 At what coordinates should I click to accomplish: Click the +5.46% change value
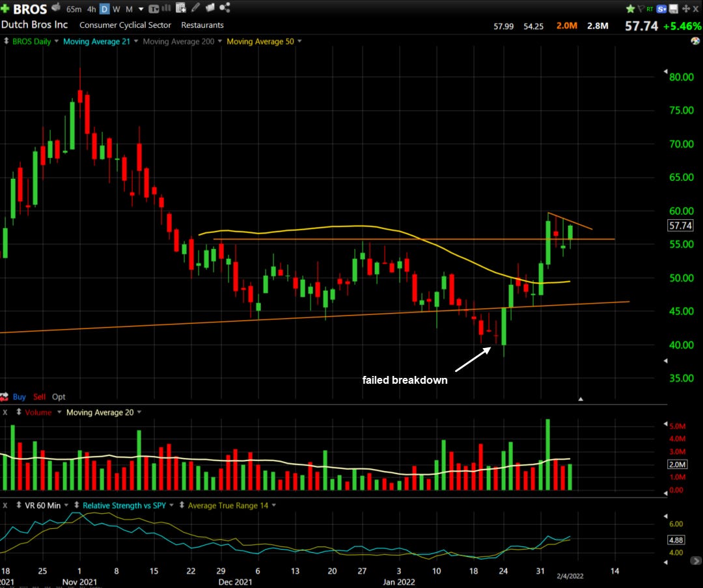click(x=682, y=26)
